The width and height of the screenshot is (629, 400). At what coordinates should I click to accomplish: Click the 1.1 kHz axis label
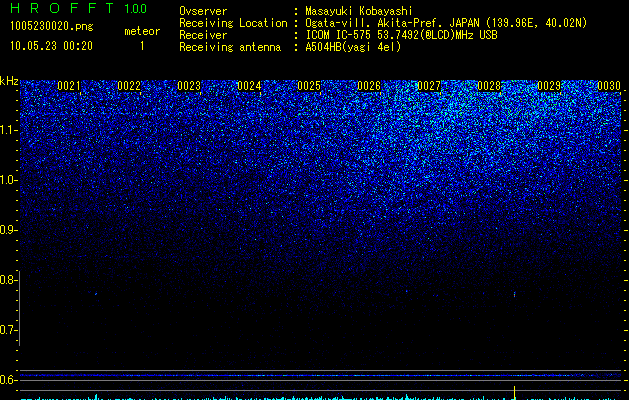pos(9,130)
